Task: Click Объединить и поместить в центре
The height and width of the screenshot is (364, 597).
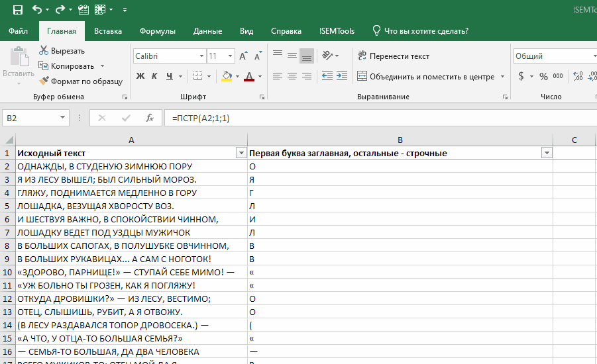Action: (425, 77)
